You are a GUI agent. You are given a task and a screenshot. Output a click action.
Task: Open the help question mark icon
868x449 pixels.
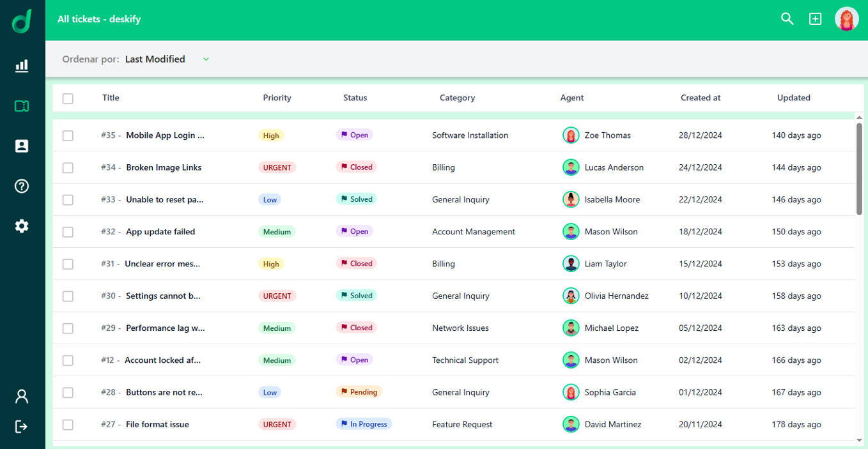click(x=22, y=186)
